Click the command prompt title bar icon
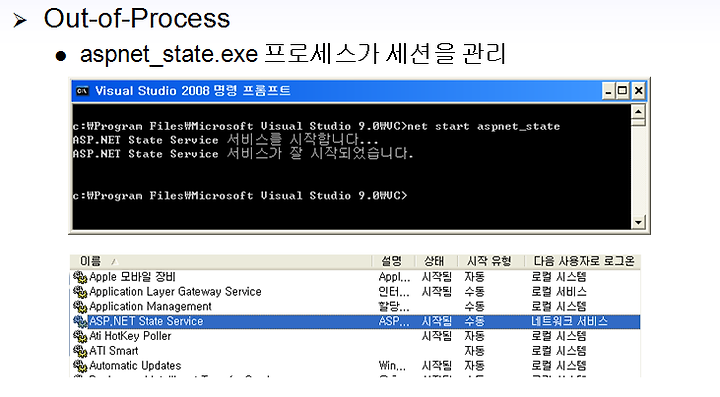This screenshot has width=720, height=397. click(x=82, y=91)
